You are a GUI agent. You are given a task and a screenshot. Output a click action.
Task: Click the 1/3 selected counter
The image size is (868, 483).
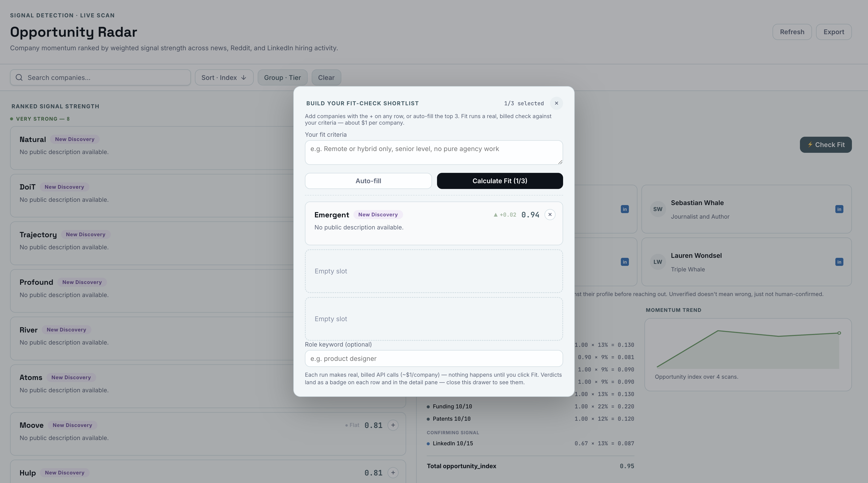point(524,104)
